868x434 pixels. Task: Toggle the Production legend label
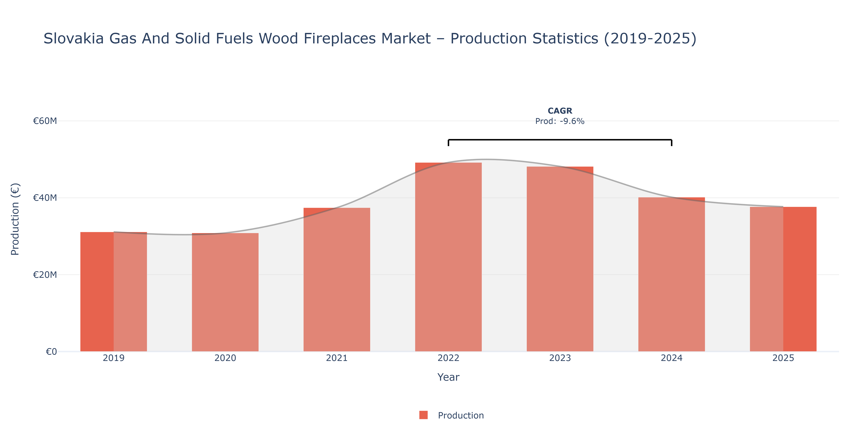click(x=461, y=416)
